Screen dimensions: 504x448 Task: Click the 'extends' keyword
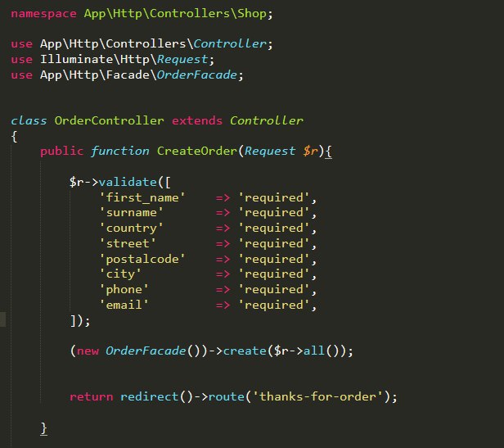click(197, 120)
